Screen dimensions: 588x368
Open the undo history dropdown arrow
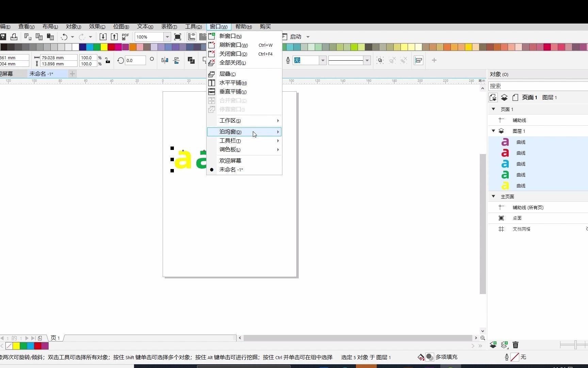click(72, 37)
